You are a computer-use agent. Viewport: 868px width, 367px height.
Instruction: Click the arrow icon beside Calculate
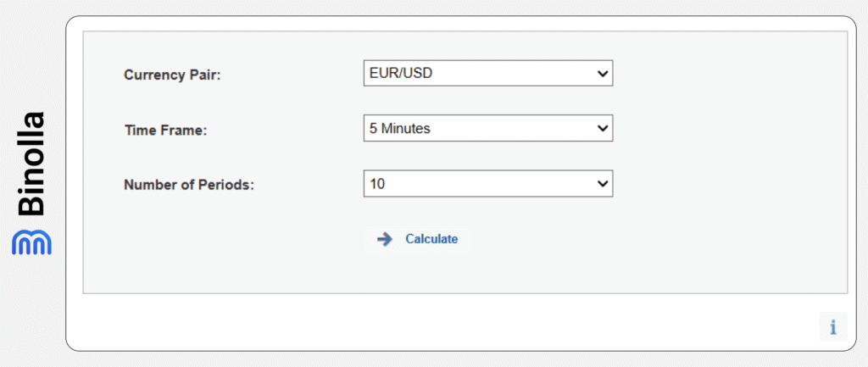(x=385, y=239)
